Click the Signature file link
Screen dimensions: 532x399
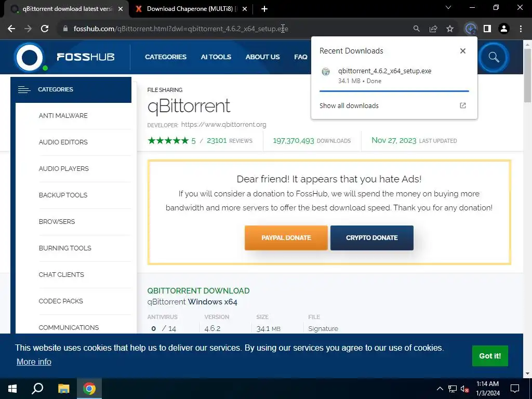323,328
